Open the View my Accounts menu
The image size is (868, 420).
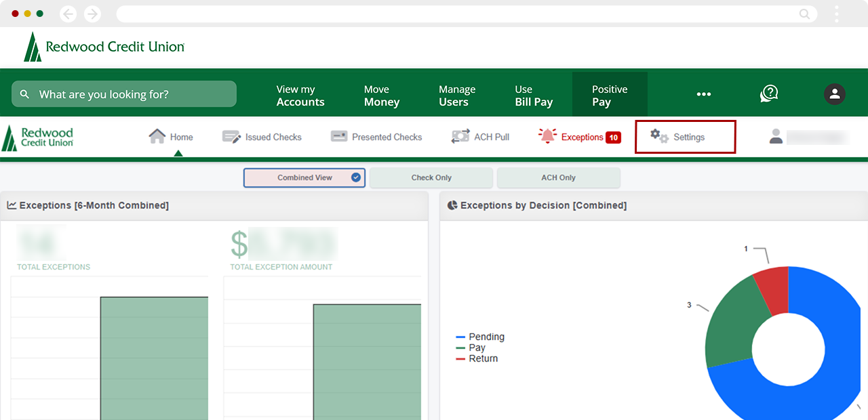point(300,96)
